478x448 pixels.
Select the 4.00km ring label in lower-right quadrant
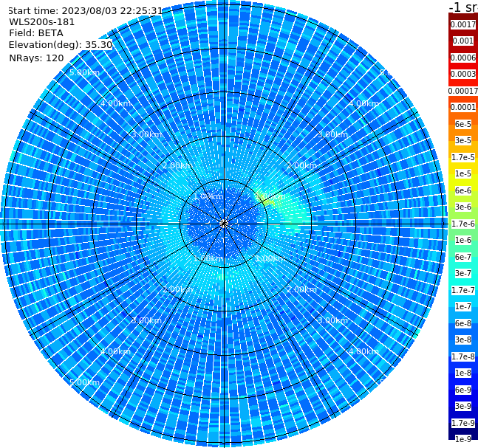pyautogui.click(x=363, y=351)
